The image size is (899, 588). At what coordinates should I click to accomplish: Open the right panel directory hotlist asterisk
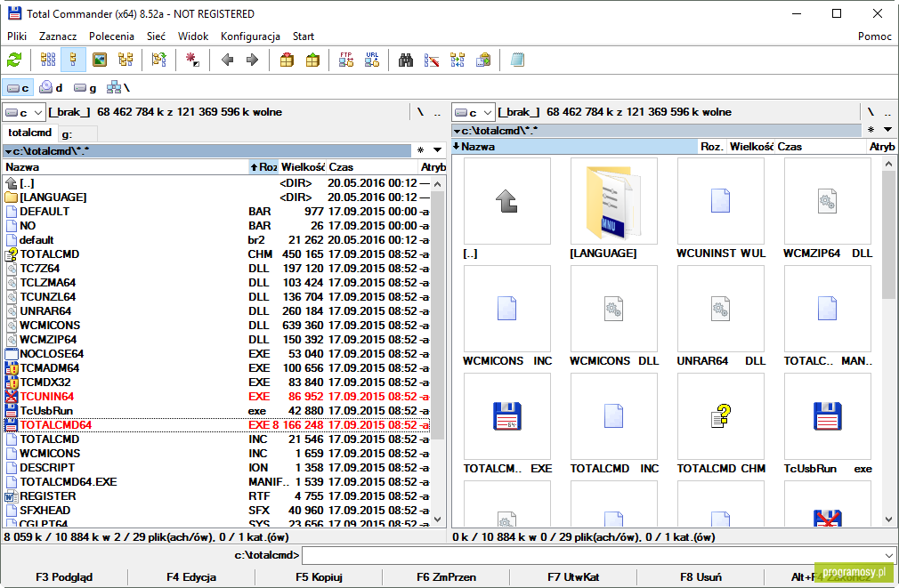point(871,130)
